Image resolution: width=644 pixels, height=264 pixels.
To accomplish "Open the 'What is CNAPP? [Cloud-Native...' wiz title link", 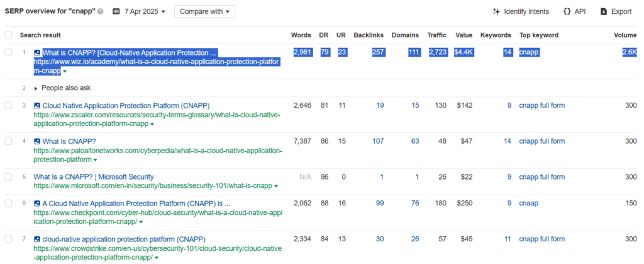I will tap(130, 53).
